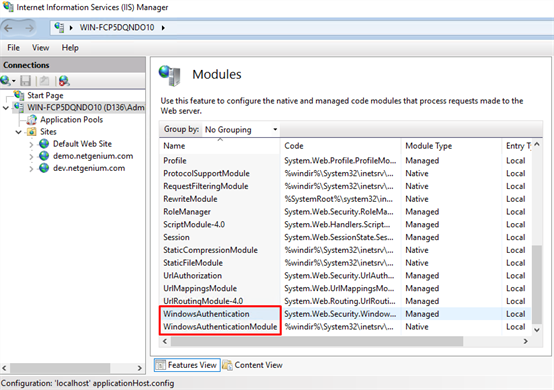Switch to Features View tab

click(x=187, y=365)
